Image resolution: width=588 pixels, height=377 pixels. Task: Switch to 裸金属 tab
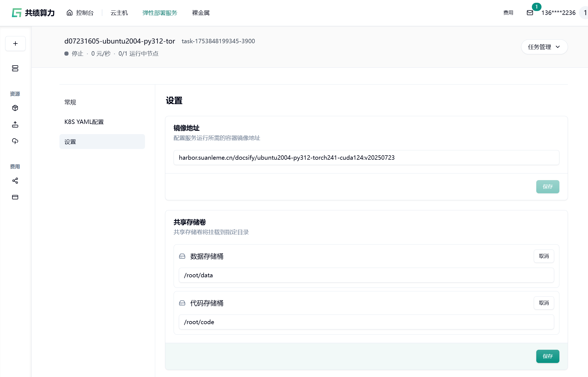pos(201,13)
